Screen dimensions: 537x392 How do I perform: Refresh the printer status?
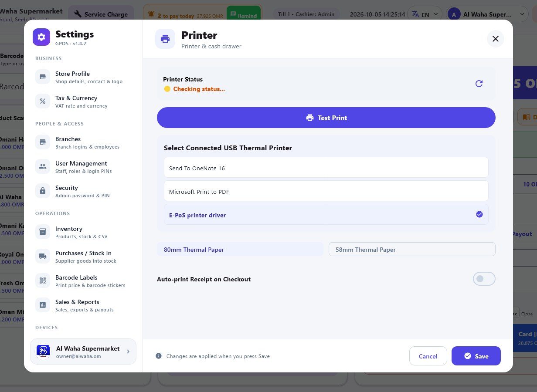[x=479, y=84]
